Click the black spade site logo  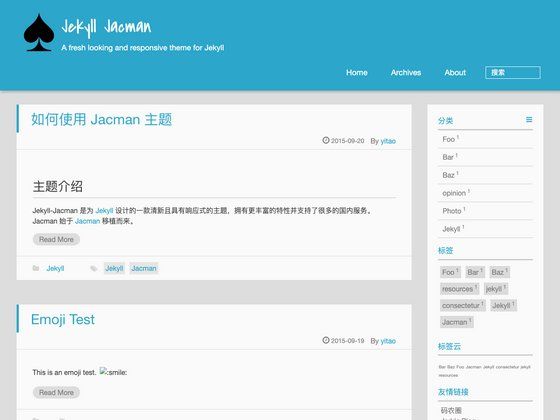coord(39,32)
